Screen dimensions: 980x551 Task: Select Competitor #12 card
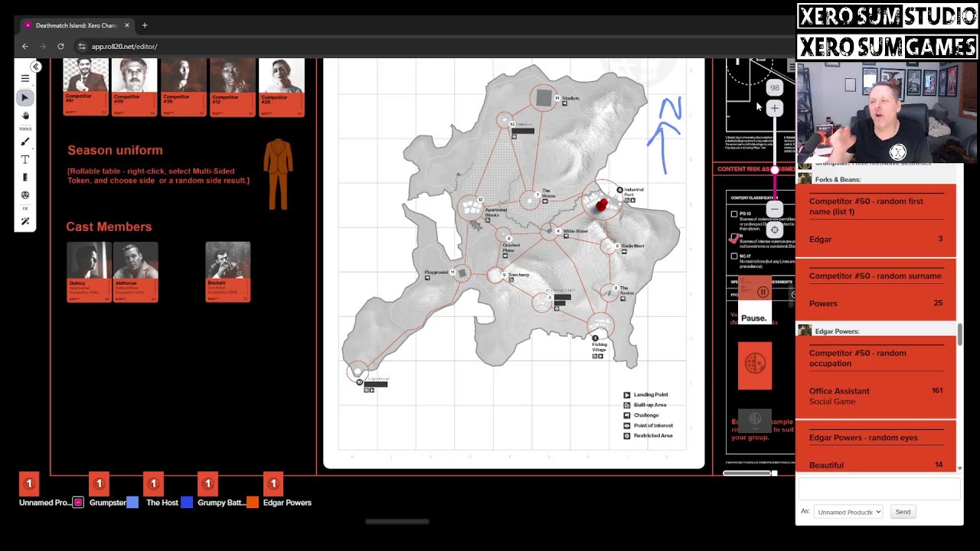pos(232,87)
